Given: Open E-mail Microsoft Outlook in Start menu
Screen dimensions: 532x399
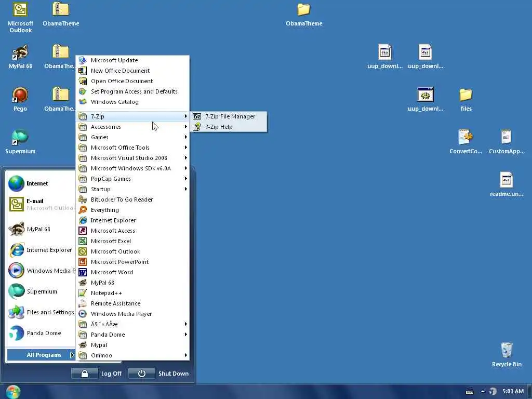Looking at the screenshot, I should (41, 204).
